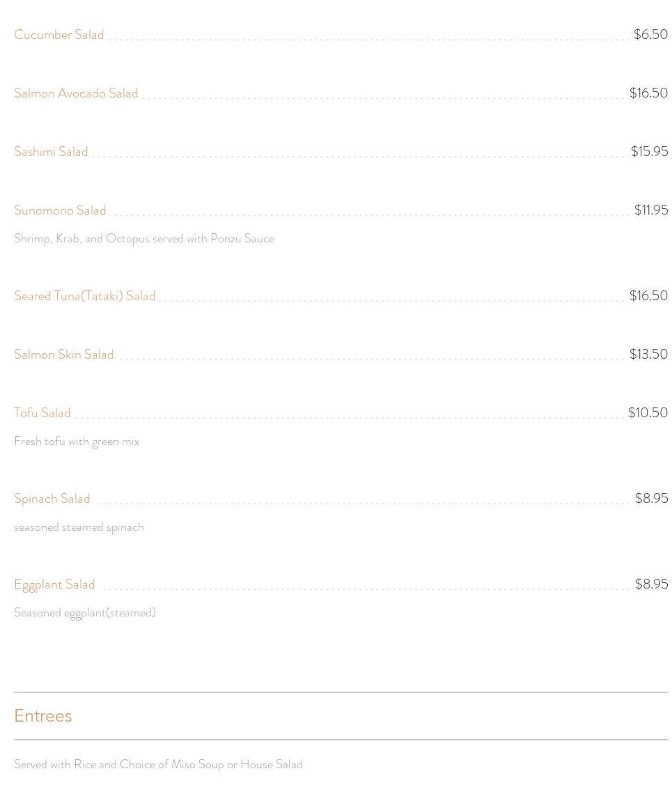Screen dimensions: 672x785
Task: Click the $13.50 Salmon Skin Salad price
Action: click(648, 354)
